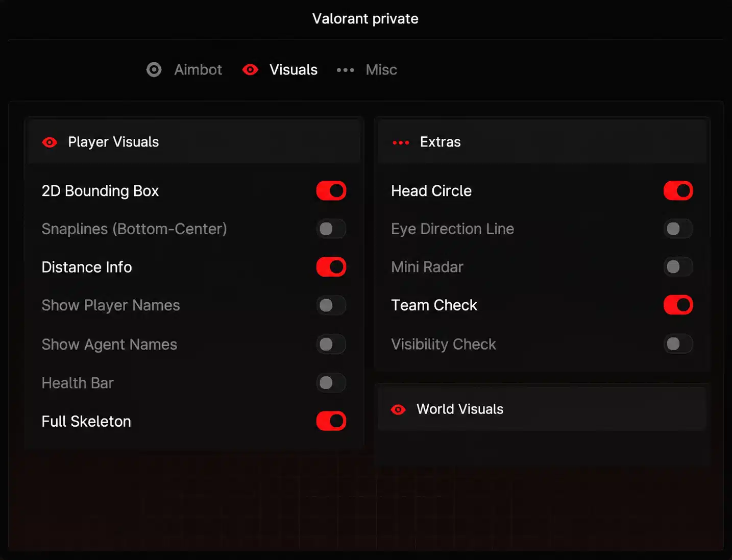Viewport: 732px width, 560px height.
Task: Click the Aimbot crosshair target icon
Action: point(154,69)
